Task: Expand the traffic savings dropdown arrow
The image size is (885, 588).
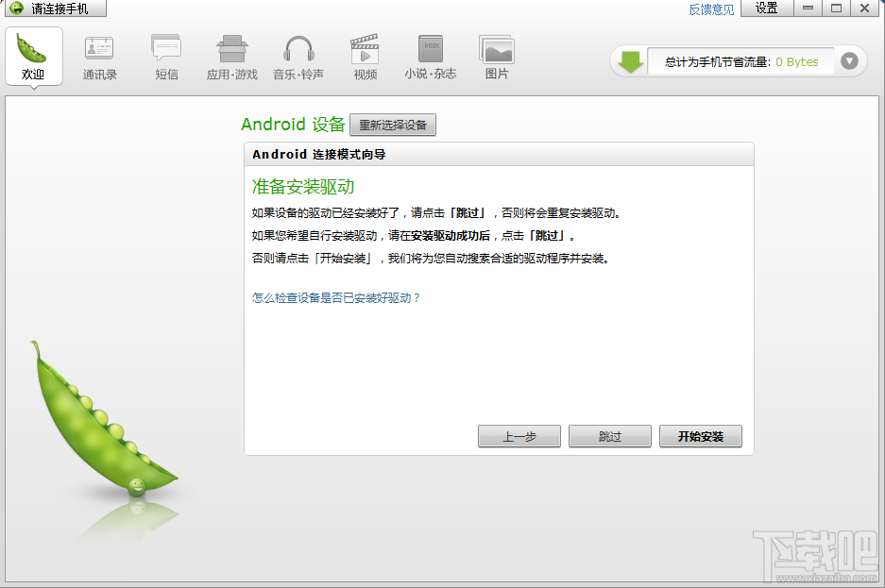Action: [849, 61]
